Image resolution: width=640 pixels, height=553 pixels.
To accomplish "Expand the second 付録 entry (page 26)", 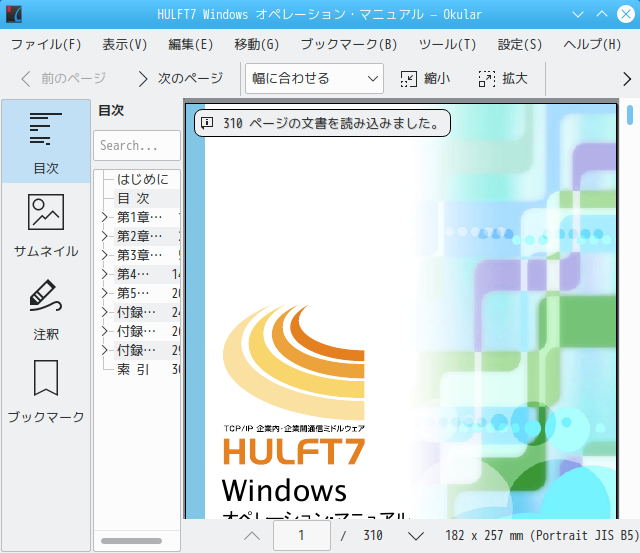I will click(x=104, y=331).
